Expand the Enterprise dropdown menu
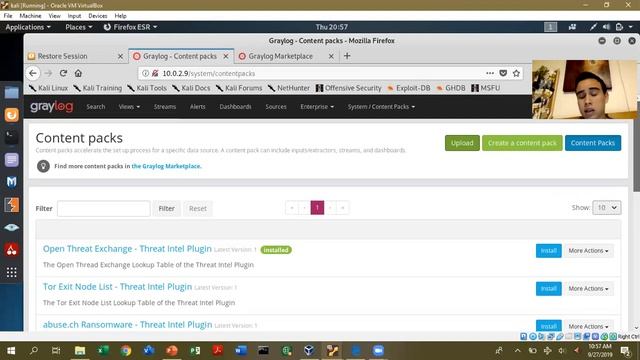 pos(317,107)
